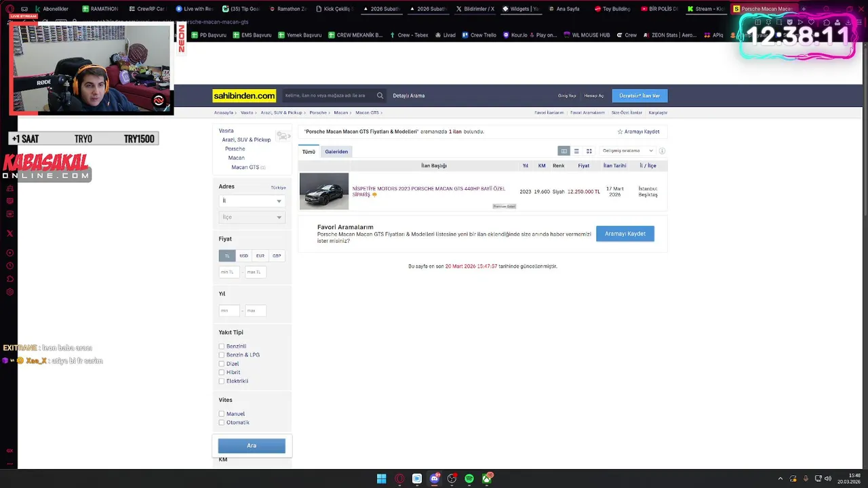Tick the Hibrit fuel checkbox

tap(221, 372)
